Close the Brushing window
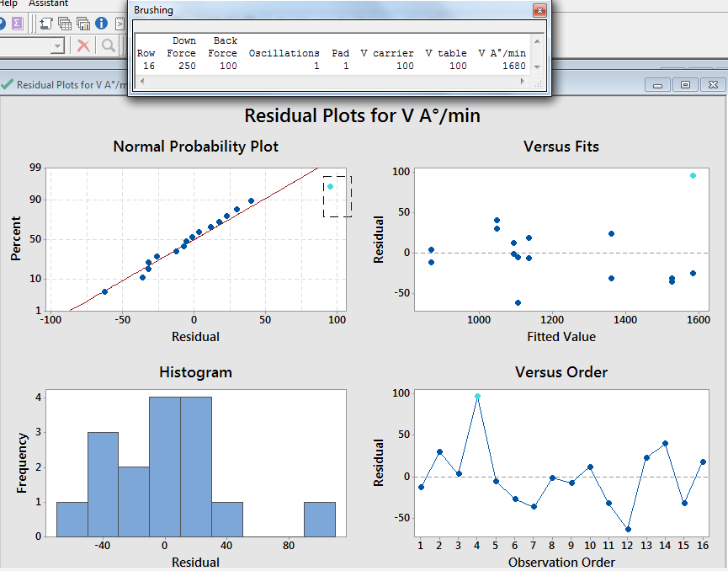This screenshot has width=728, height=571. coord(539,10)
